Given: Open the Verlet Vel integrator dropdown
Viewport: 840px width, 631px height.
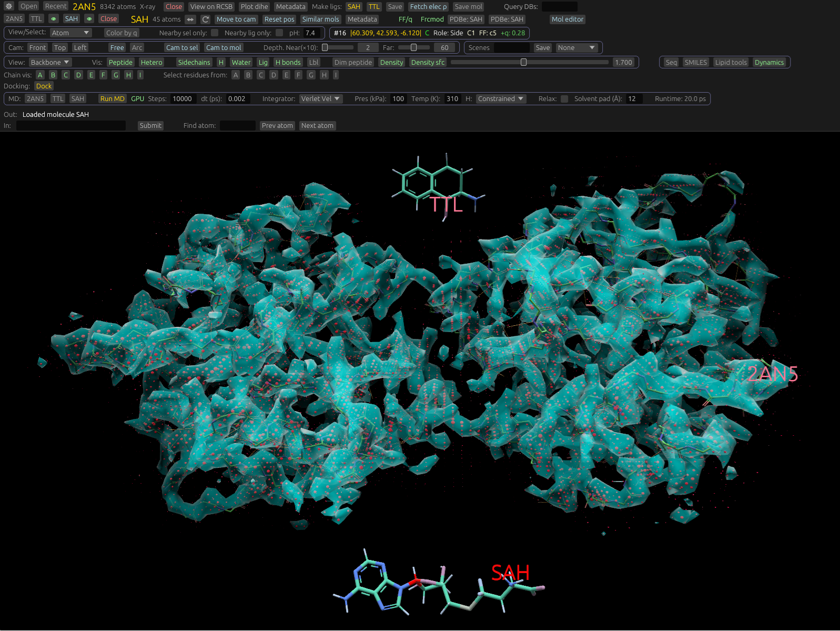Looking at the screenshot, I should click(320, 99).
